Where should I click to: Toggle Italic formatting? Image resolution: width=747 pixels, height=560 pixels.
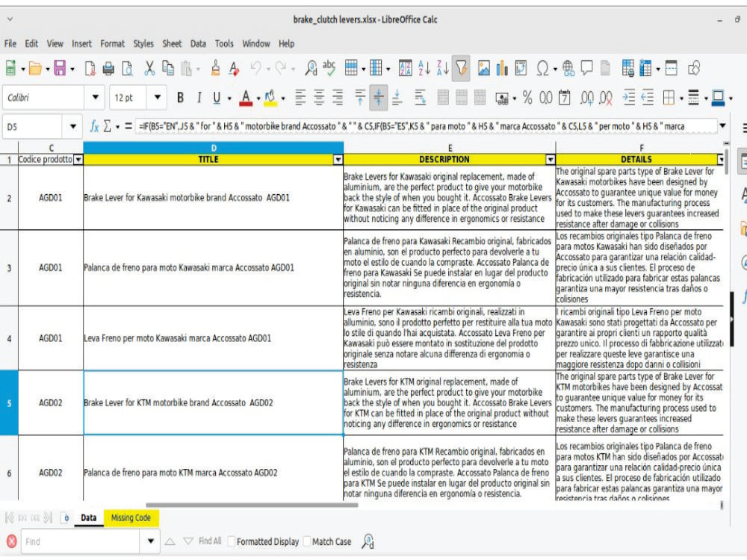tap(199, 98)
